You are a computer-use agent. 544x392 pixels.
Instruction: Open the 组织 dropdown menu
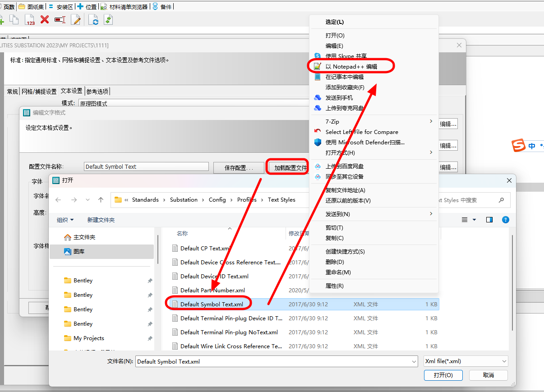click(65, 220)
